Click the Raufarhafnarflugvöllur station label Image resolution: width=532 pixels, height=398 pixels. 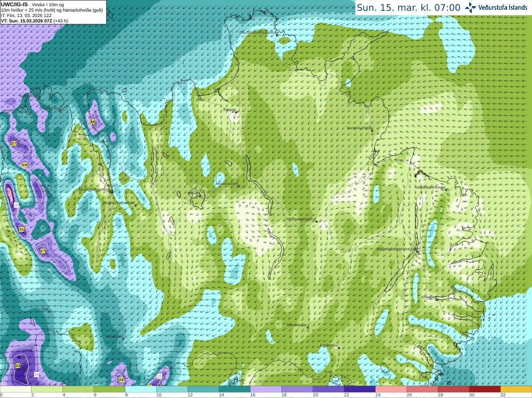coord(258,32)
